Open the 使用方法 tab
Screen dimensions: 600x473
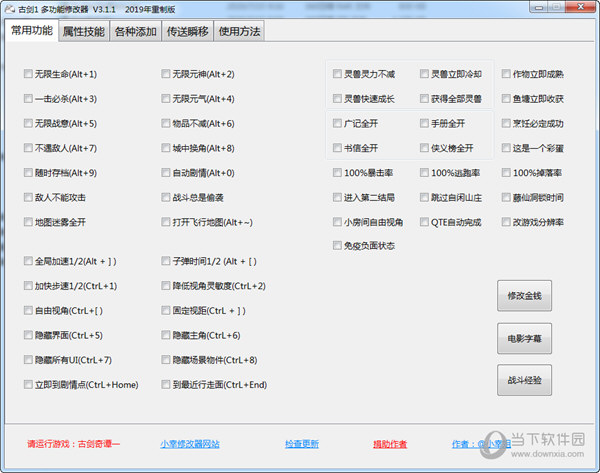click(x=240, y=31)
